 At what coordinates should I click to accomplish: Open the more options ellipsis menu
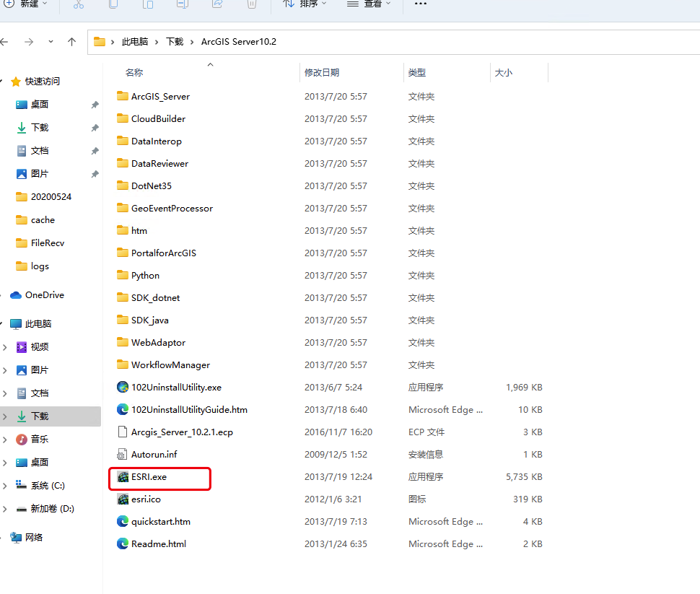click(421, 4)
